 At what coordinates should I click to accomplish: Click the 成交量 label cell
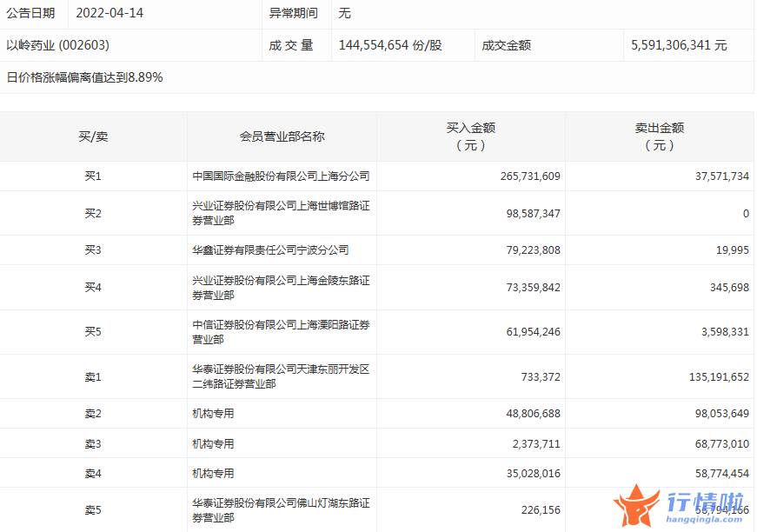click(x=291, y=45)
